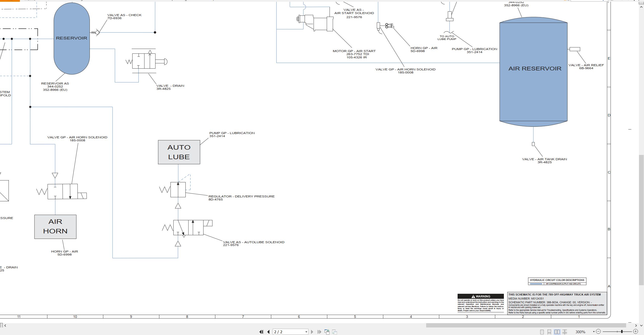Click the WARNING banner
This screenshot has height=335, width=644.
(x=481, y=296)
